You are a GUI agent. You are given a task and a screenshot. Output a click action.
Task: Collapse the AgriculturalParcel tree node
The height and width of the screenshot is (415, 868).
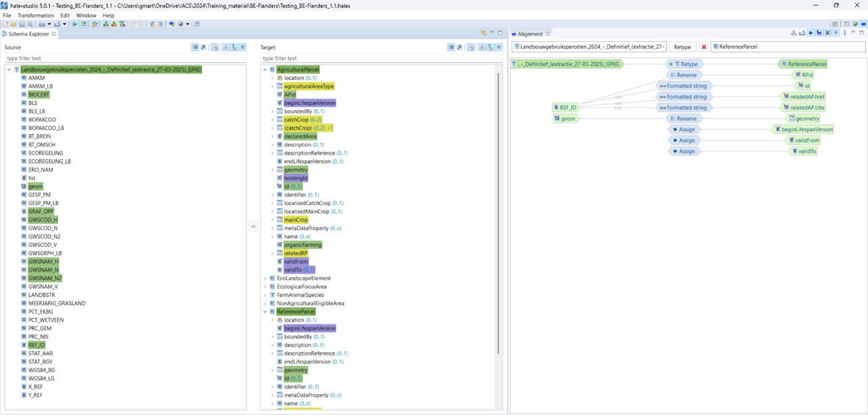[x=265, y=69]
